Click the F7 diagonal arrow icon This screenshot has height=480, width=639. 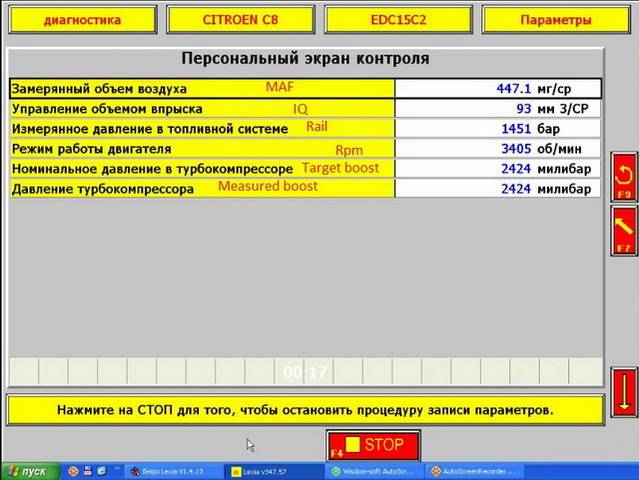pyautogui.click(x=624, y=231)
